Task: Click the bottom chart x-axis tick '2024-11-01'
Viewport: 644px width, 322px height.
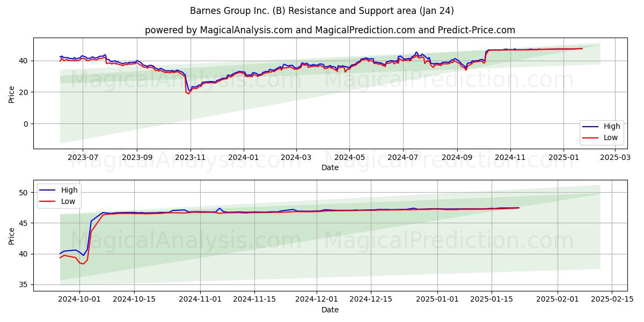Action: 200,300
